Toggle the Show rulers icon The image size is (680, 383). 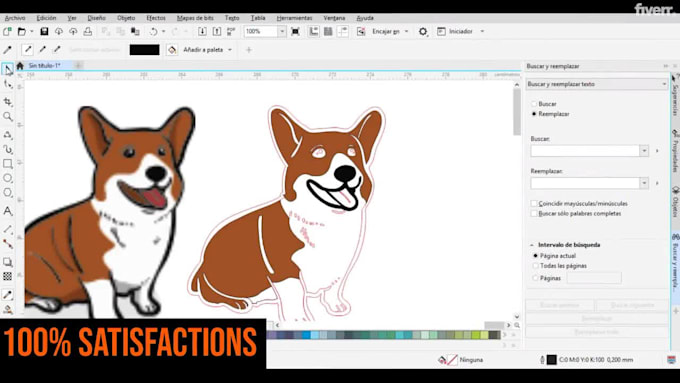point(314,31)
